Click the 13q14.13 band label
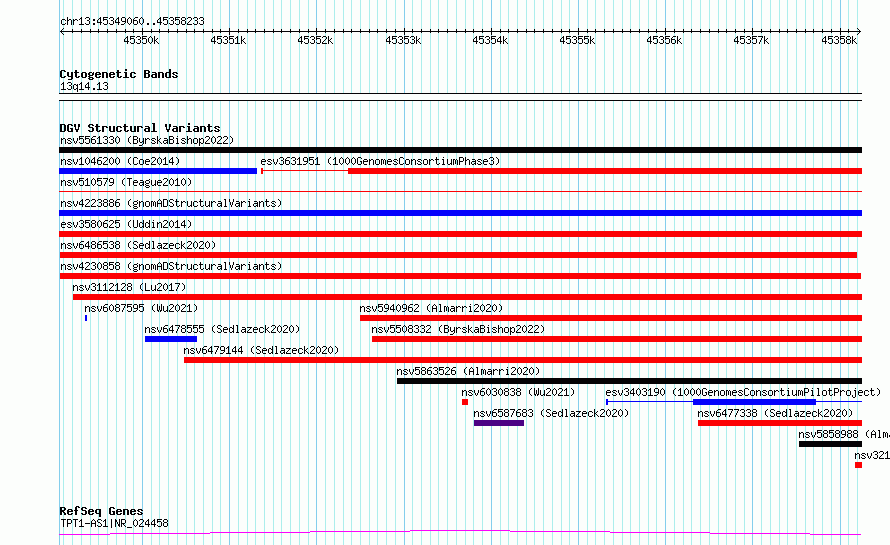Viewport: 890px width, 545px height. 84,86
